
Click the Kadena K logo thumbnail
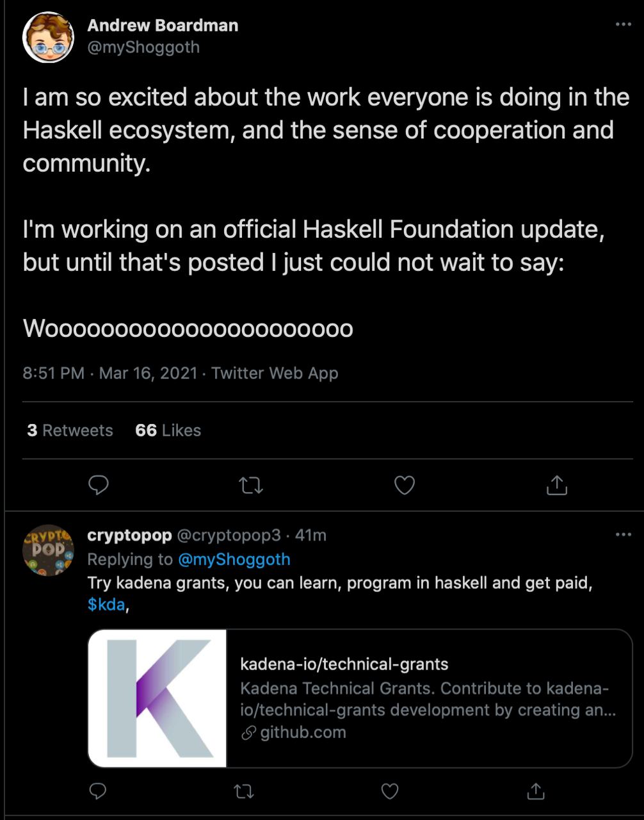pos(157,698)
